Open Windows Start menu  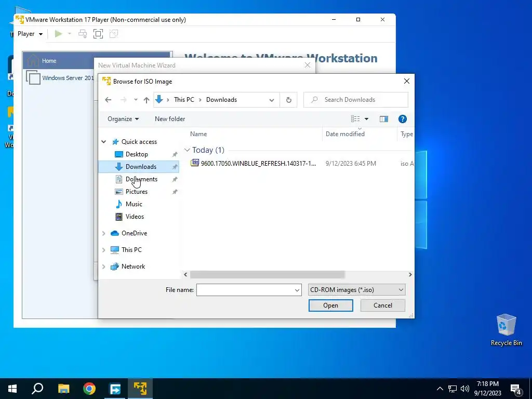[12, 389]
